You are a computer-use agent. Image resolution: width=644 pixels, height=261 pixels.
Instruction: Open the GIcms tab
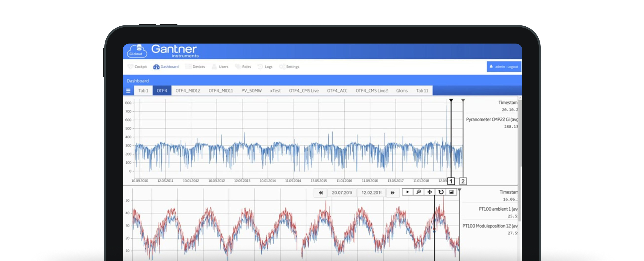click(402, 91)
